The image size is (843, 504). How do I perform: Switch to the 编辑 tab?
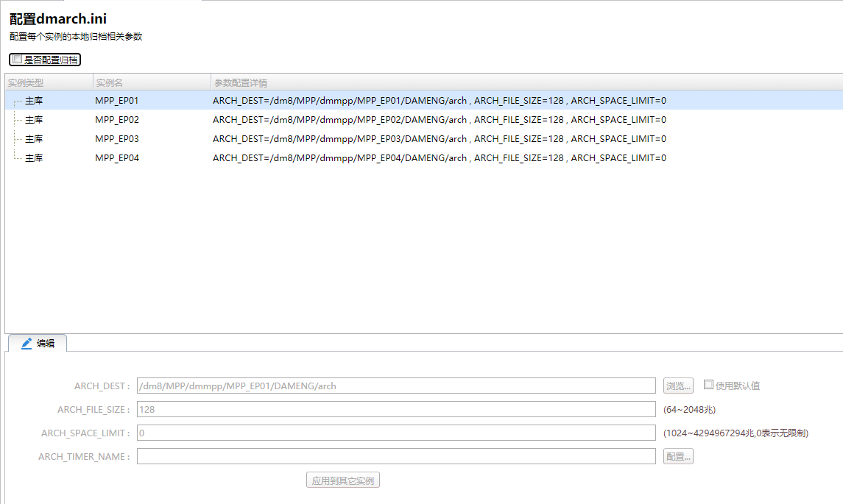tap(40, 342)
